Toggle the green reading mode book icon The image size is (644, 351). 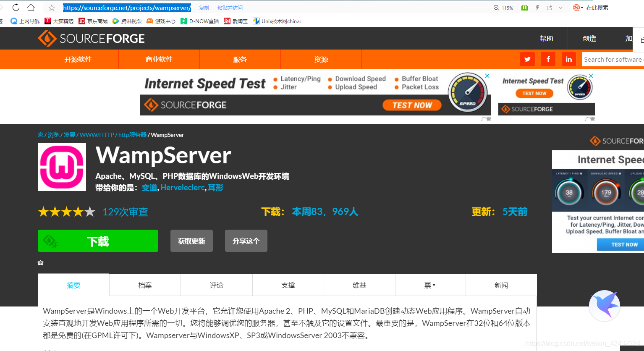pos(524,8)
